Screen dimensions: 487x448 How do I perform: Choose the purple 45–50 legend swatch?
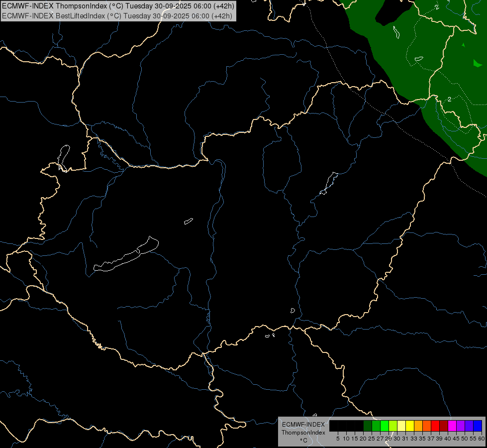tap(461, 426)
